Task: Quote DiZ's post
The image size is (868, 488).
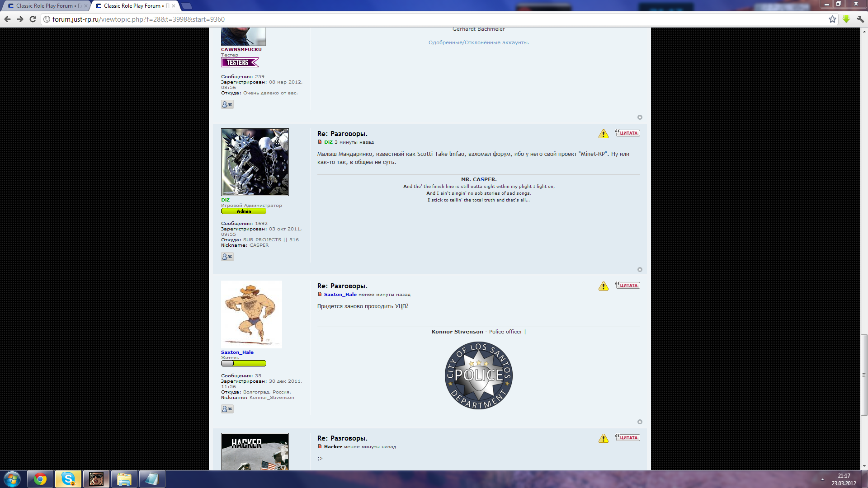Action: click(x=627, y=133)
